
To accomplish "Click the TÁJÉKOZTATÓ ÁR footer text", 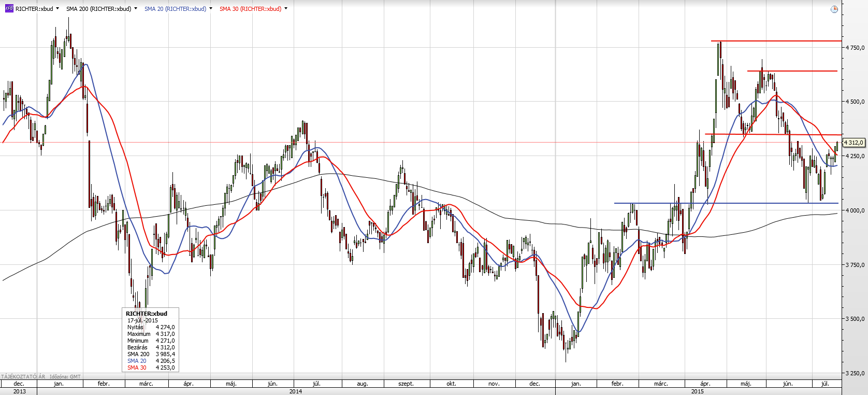I will click(x=23, y=376).
